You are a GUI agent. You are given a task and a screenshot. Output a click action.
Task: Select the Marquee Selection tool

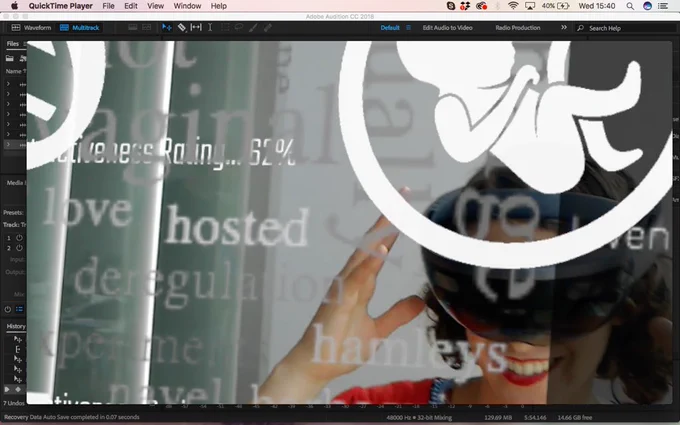225,27
